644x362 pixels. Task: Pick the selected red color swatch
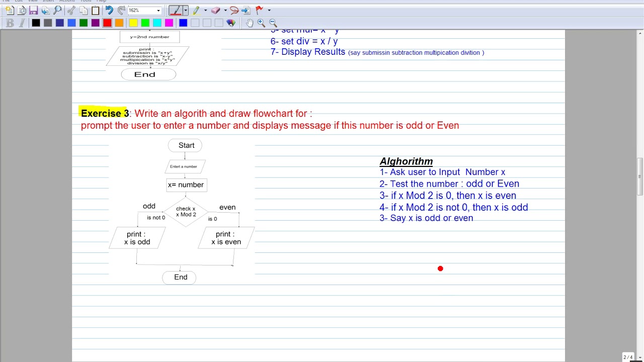(107, 23)
